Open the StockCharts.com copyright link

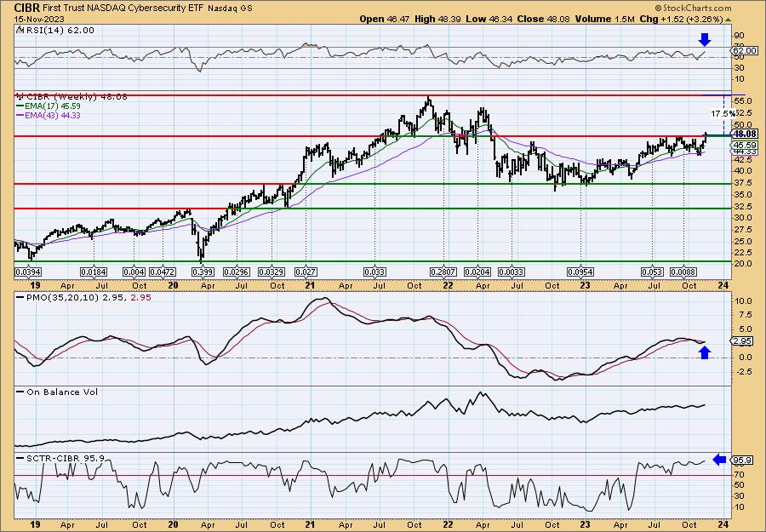(x=692, y=8)
